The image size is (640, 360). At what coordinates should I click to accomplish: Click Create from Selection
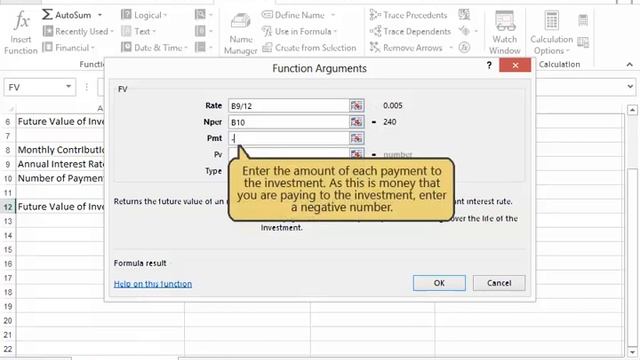coord(309,48)
